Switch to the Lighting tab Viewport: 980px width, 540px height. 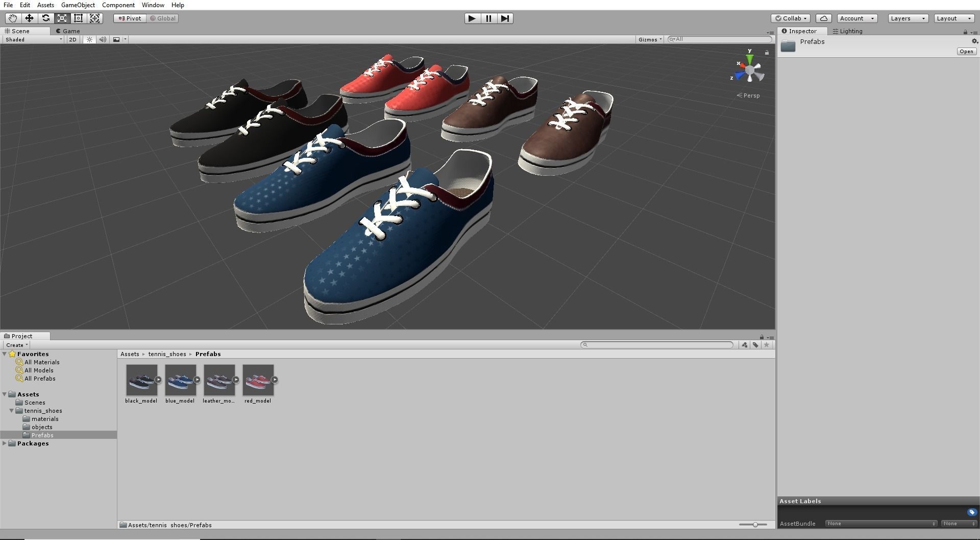point(848,31)
